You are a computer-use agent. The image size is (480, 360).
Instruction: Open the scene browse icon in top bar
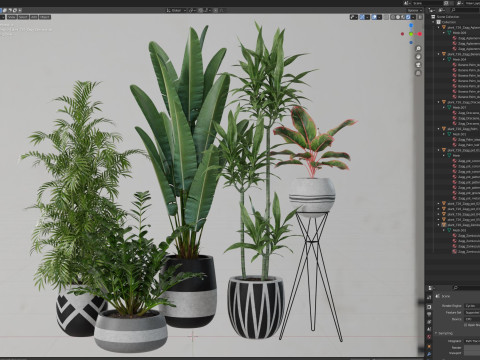[406, 3]
